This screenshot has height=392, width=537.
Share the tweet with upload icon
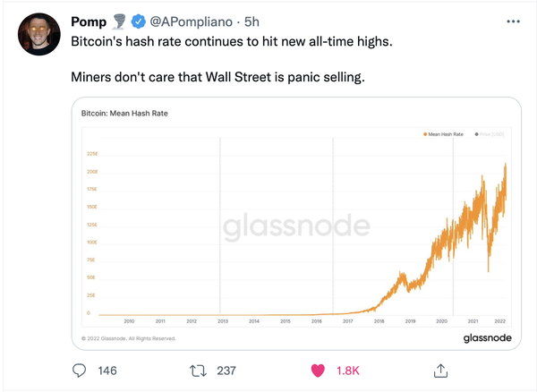click(x=440, y=371)
